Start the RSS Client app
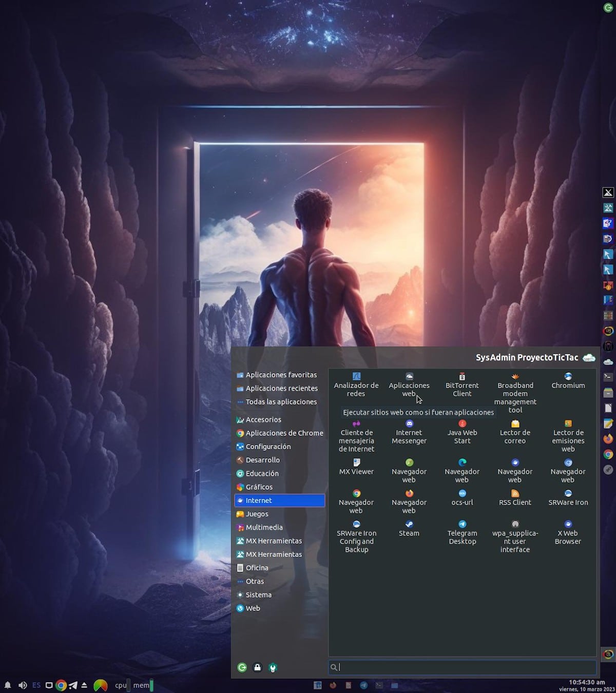 (x=515, y=498)
